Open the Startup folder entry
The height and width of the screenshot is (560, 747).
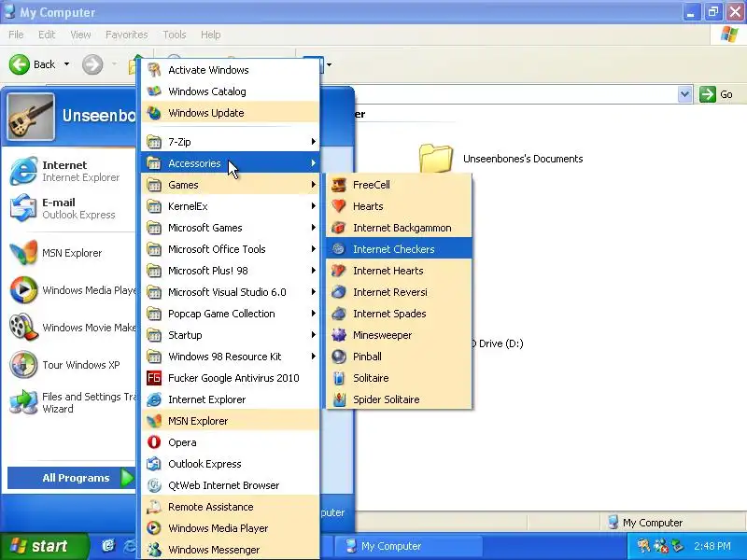[x=230, y=335]
